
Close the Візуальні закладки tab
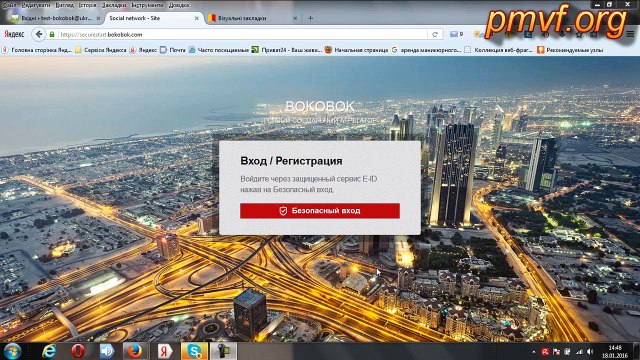(x=295, y=18)
